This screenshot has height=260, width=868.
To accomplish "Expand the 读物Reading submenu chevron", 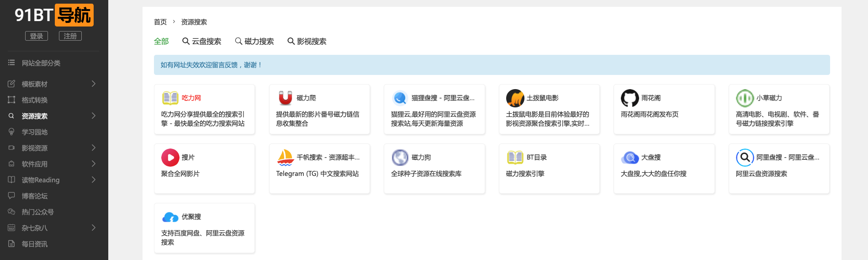I will (93, 180).
